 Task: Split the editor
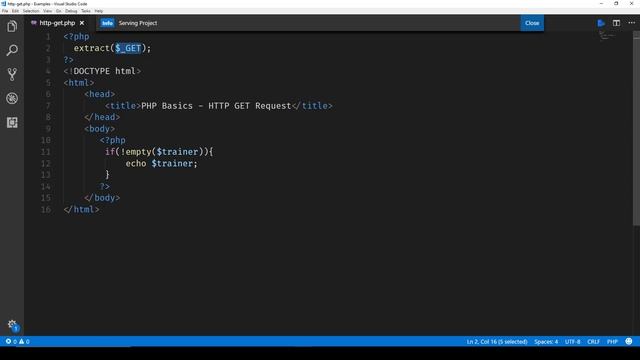click(616, 23)
